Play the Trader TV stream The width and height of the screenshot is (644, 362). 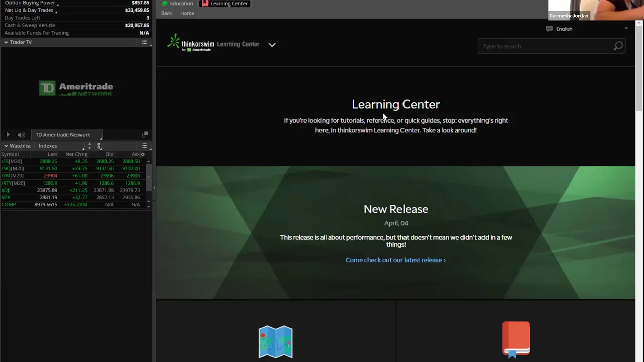point(8,135)
